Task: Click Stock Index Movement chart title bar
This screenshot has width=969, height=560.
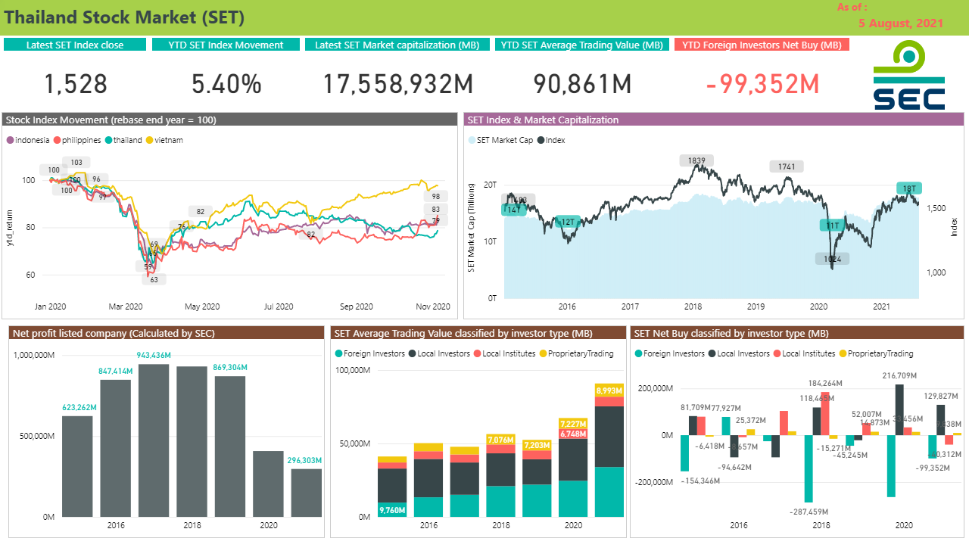Action: 229,120
